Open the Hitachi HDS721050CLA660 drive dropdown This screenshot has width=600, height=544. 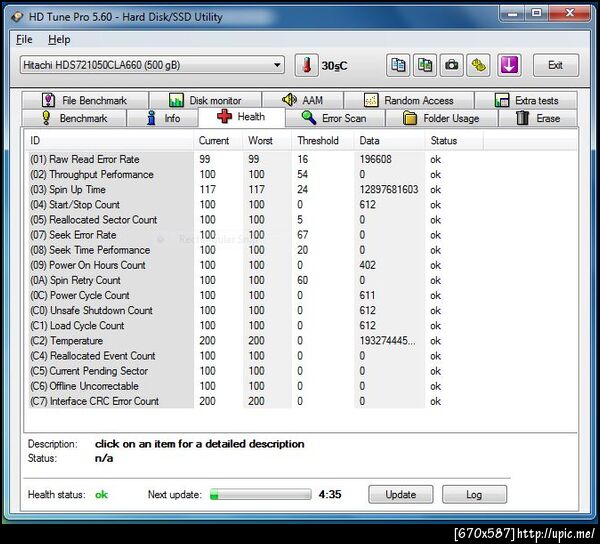click(x=152, y=65)
